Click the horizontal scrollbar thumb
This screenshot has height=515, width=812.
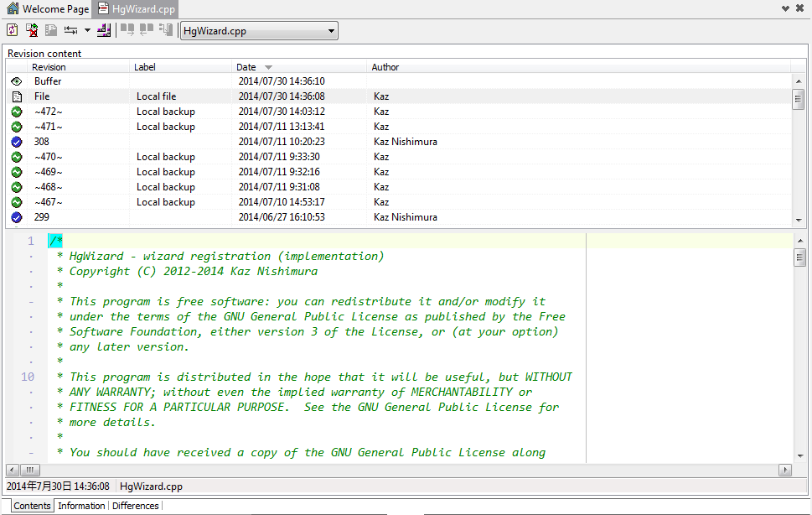click(29, 470)
